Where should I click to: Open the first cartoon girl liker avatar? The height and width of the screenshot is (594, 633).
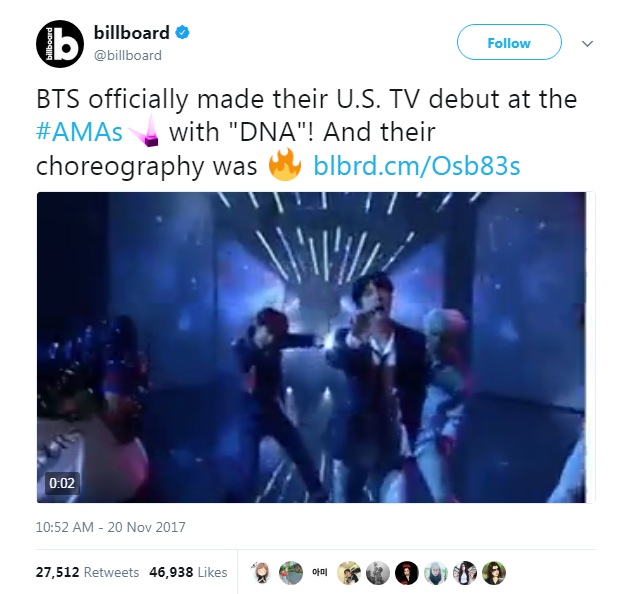(x=261, y=572)
